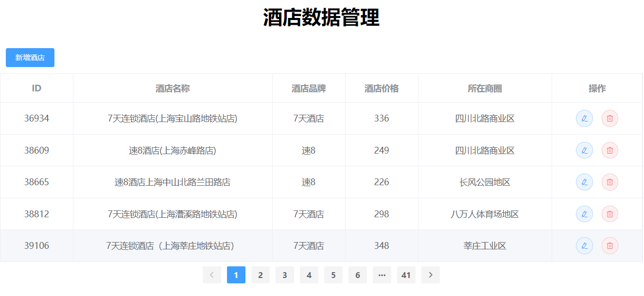Click the 新增酒店 button
This screenshot has width=644, height=296.
tap(30, 58)
